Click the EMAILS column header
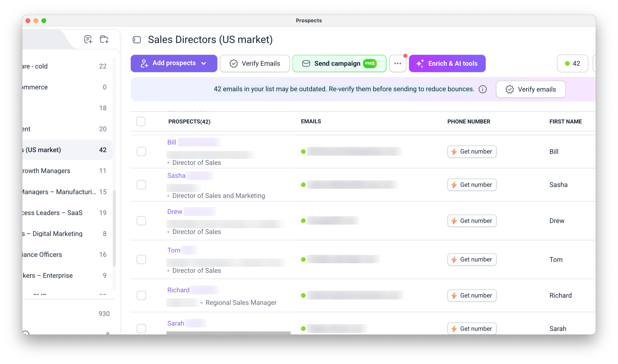 (x=311, y=121)
